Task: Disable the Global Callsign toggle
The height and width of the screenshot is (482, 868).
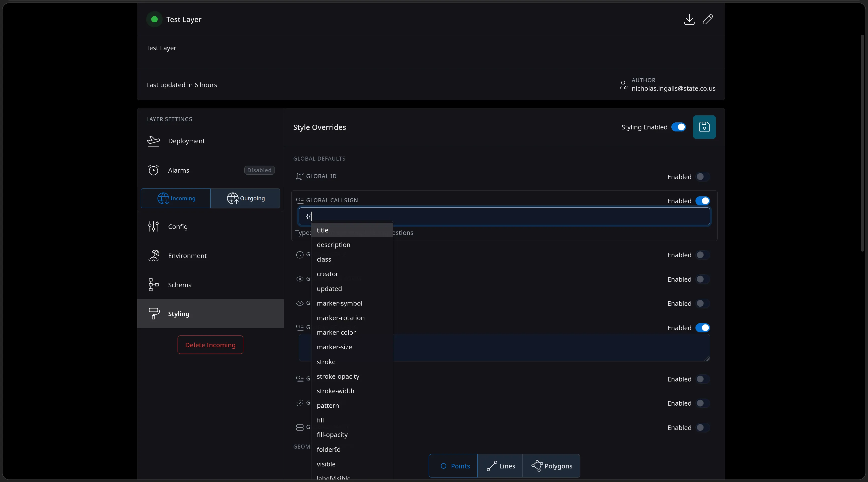Action: [702, 201]
